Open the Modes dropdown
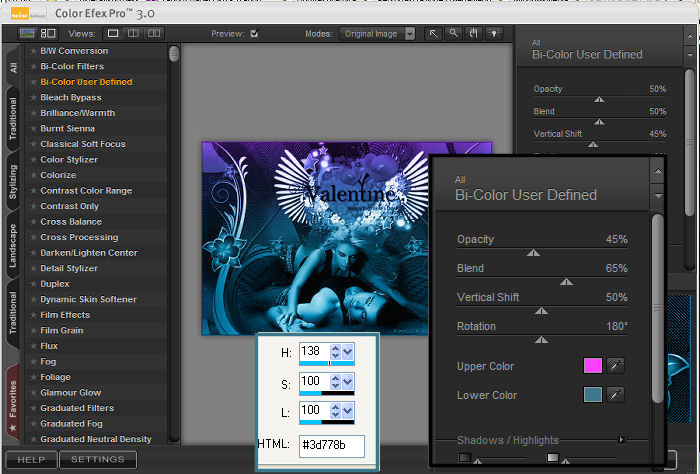 pos(409,33)
